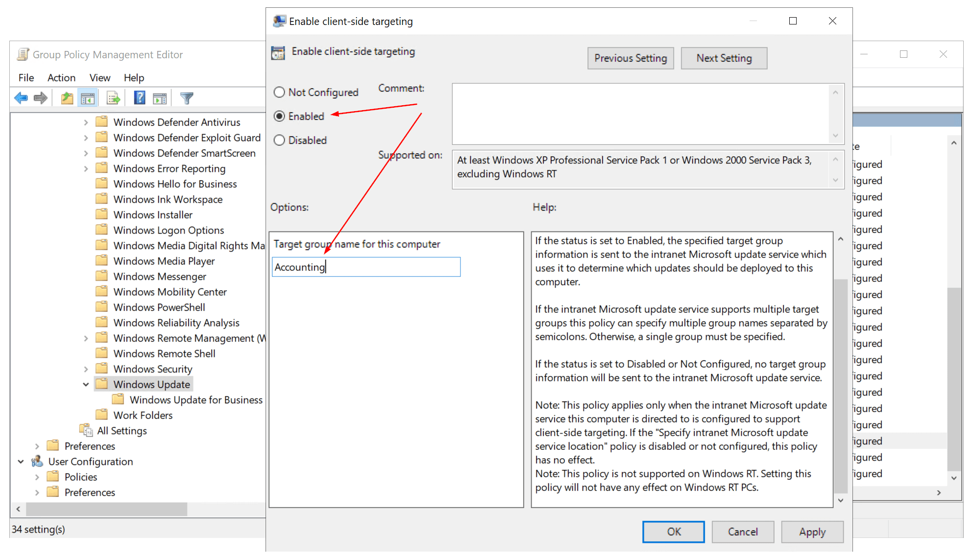Click the Apply button

click(x=812, y=532)
